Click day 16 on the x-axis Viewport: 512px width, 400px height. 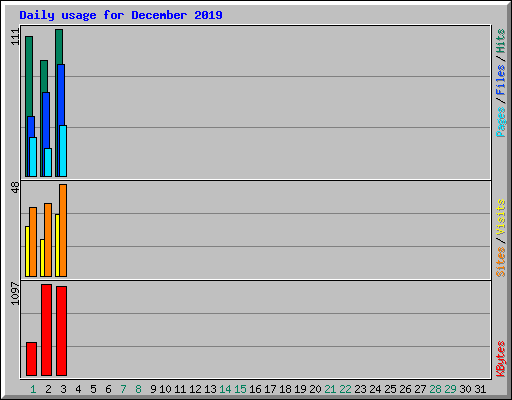[x=255, y=389]
